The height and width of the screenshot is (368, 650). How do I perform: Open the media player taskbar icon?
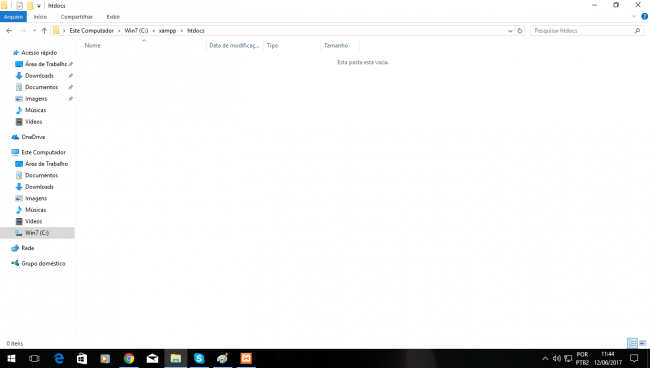(x=105, y=358)
